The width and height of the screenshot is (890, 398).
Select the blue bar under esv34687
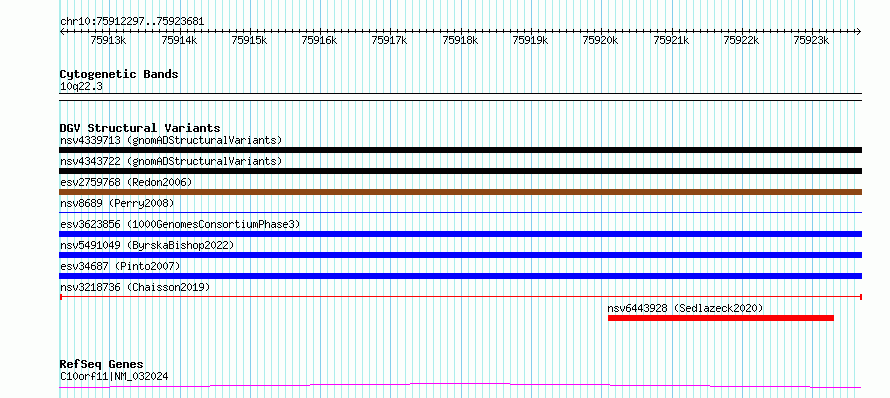click(460, 276)
